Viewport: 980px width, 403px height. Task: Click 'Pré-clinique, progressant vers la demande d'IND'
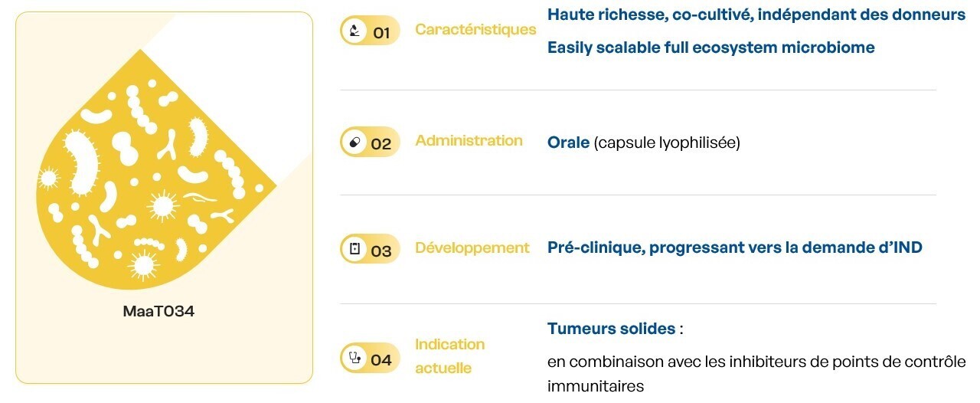click(734, 247)
